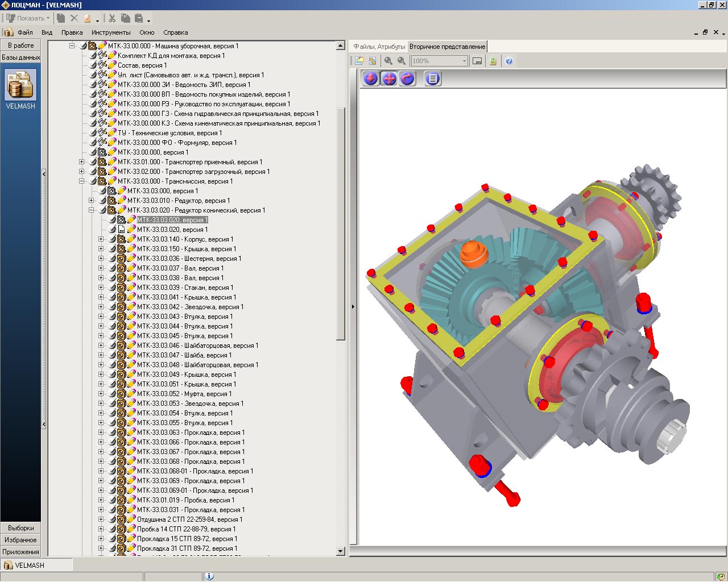Click the green refresh icon in viewer toolbar

point(493,61)
